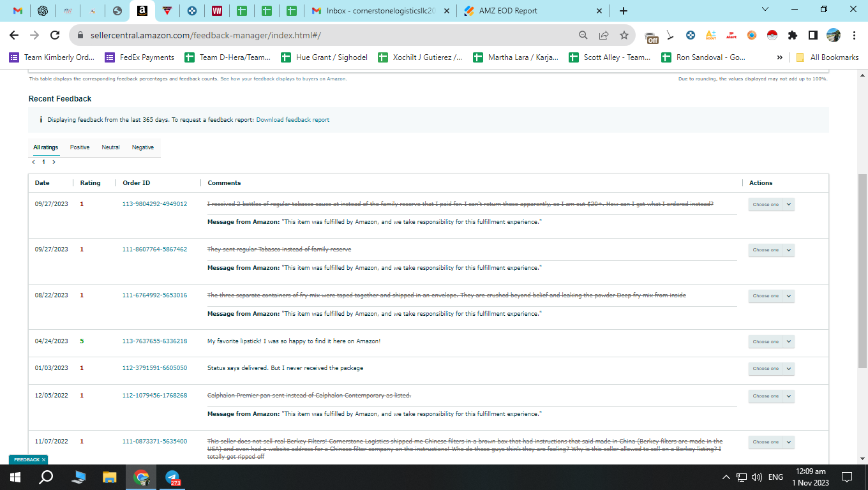The image size is (868, 490).
Task: Open a new browser tab
Action: 624,11
